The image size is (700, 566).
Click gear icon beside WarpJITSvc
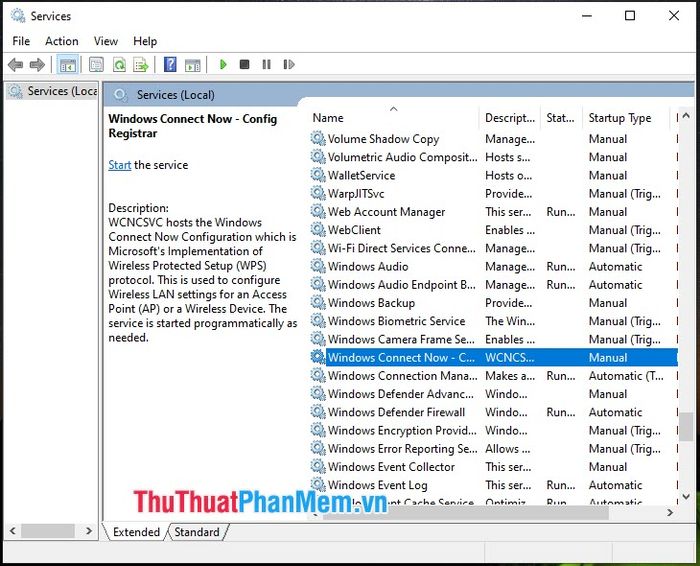[x=318, y=193]
